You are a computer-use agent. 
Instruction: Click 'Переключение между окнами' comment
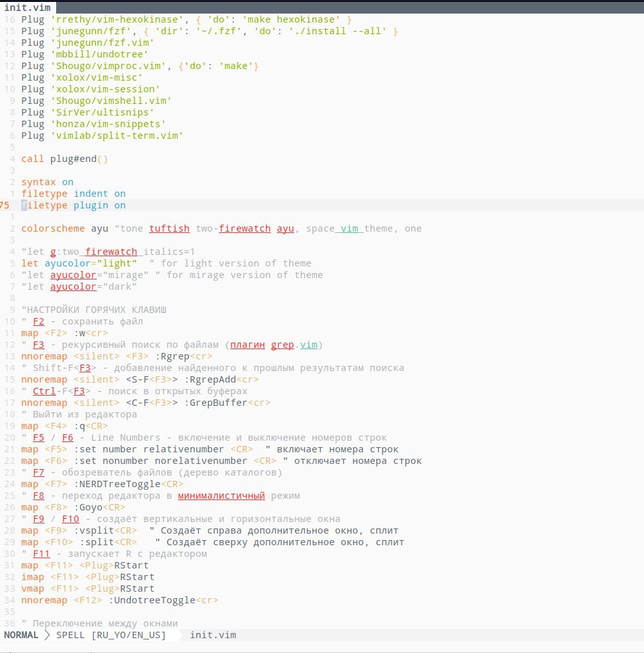point(99,624)
